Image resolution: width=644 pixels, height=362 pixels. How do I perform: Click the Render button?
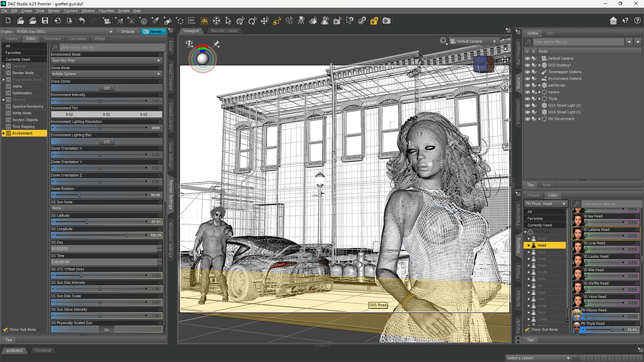click(x=154, y=32)
